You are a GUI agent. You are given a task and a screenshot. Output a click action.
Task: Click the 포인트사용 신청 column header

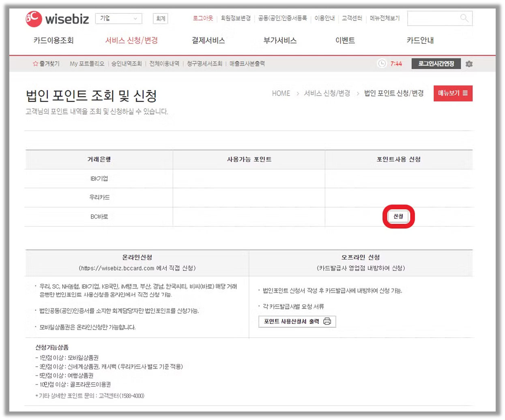[x=399, y=159]
